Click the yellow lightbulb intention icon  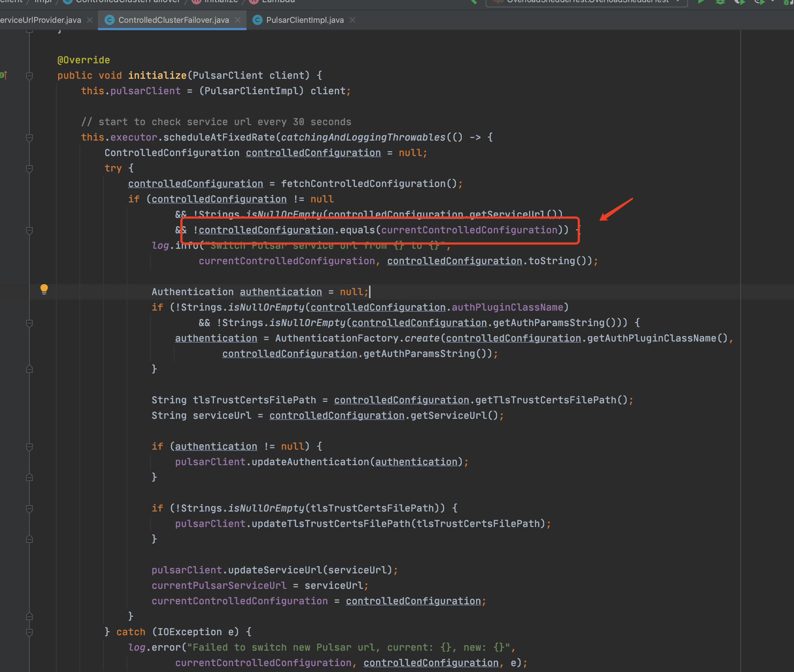44,289
